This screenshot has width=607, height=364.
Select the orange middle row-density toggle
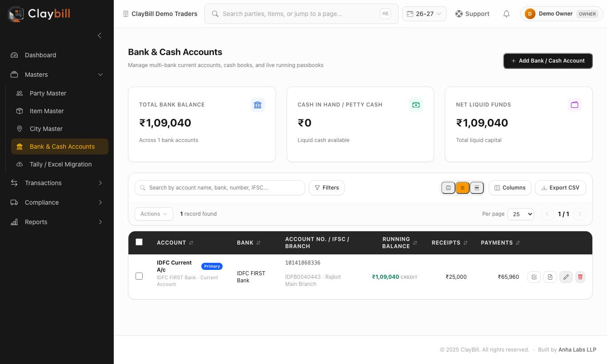463,188
